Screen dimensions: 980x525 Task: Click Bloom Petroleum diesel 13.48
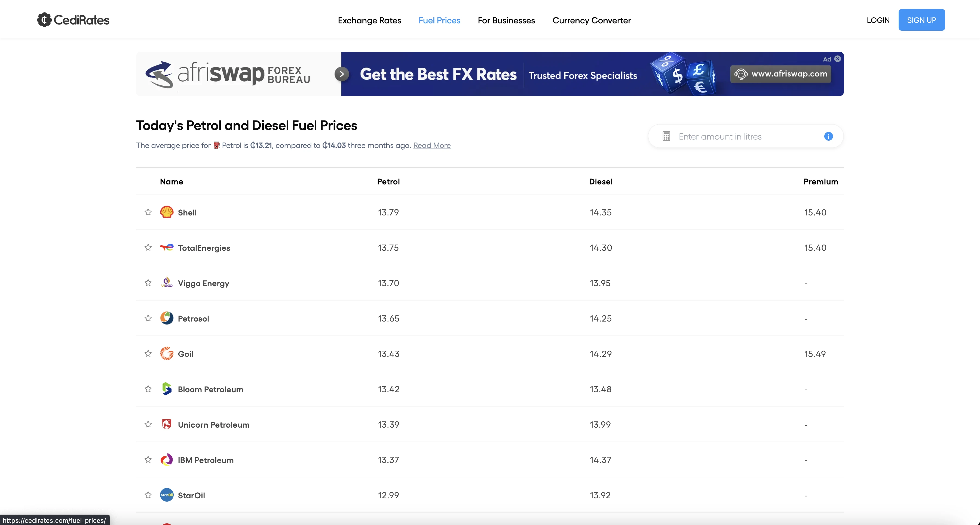[x=600, y=389]
